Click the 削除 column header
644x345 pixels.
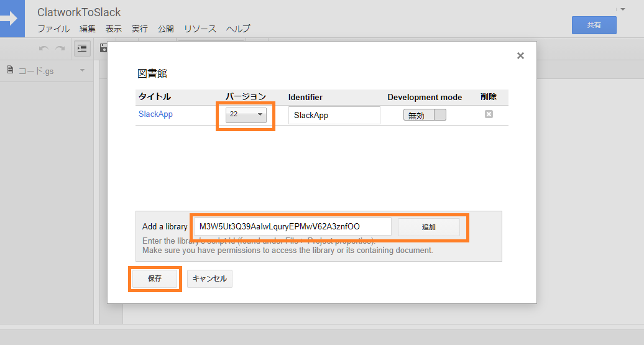click(x=489, y=97)
